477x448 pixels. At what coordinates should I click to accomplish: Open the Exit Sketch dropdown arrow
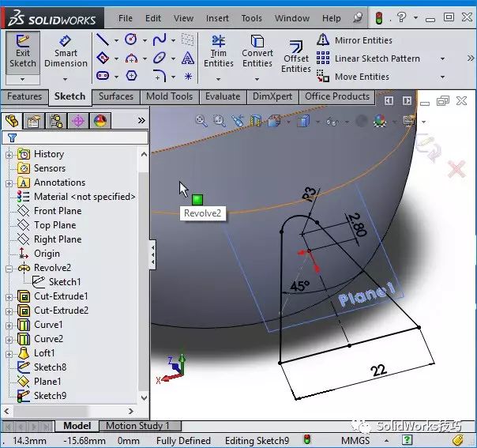coord(23,80)
